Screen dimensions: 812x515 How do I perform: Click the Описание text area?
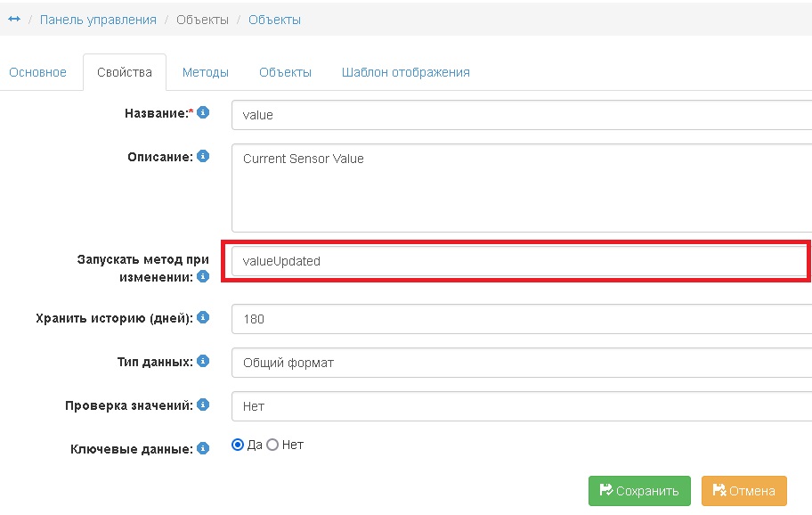click(521, 188)
